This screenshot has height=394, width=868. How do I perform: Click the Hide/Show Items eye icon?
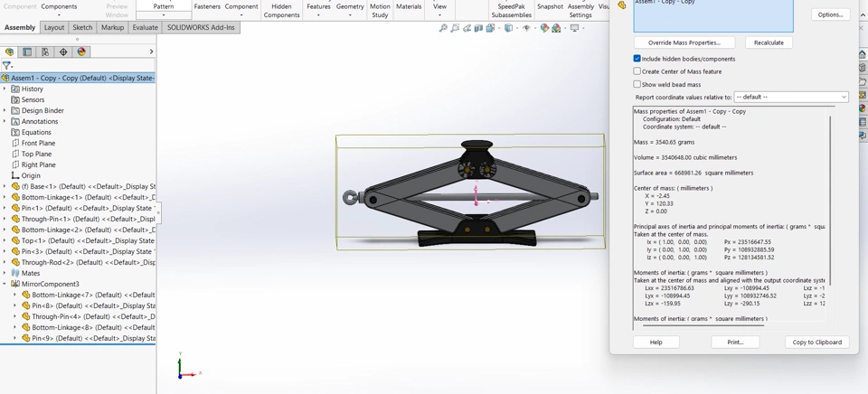pyautogui.click(x=526, y=28)
